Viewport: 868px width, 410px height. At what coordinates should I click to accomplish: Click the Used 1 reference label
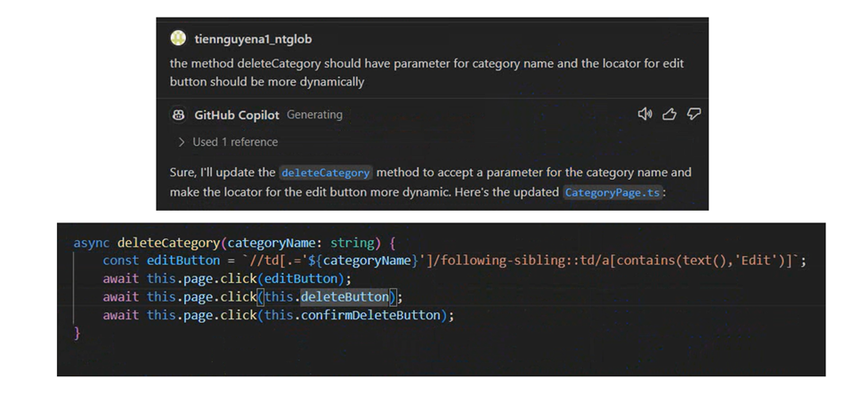(235, 141)
